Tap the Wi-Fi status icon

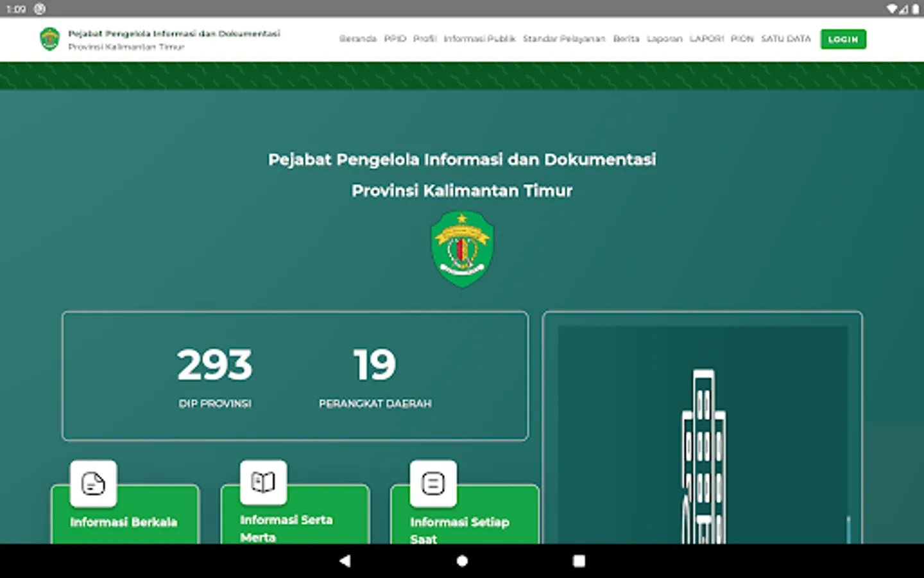pos(893,8)
